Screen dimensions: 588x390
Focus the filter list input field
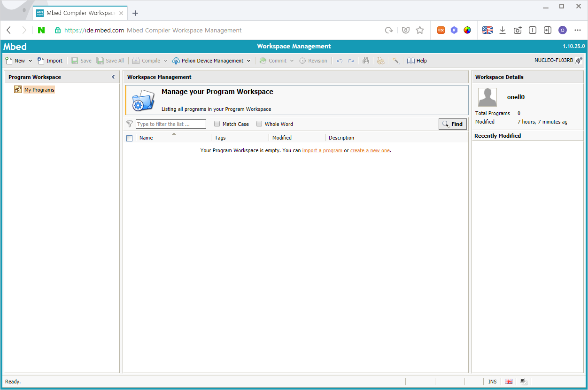coord(171,124)
